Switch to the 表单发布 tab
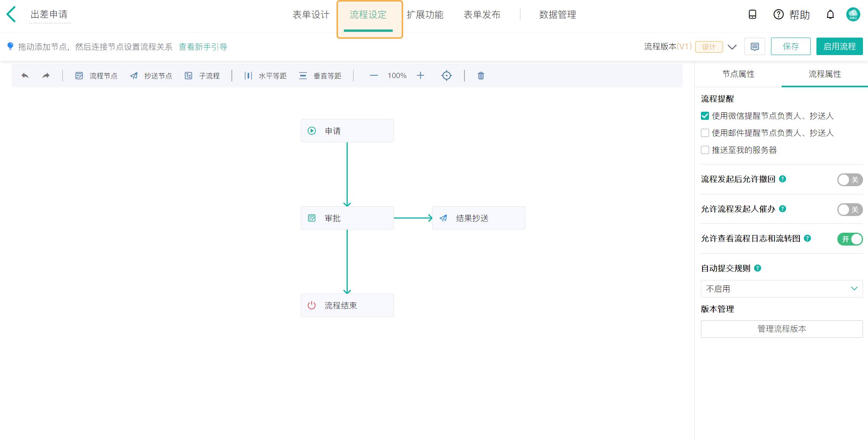 (482, 14)
